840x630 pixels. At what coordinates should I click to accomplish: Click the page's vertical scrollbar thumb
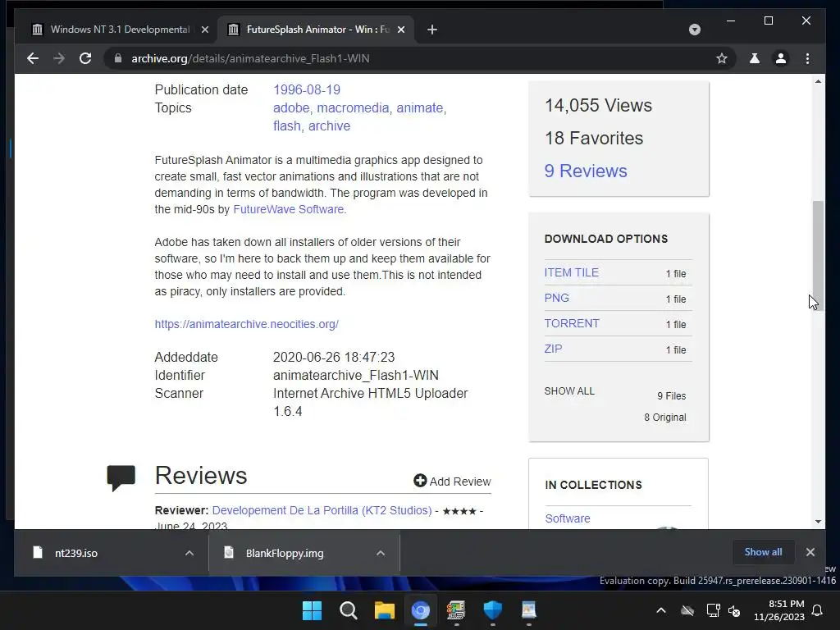point(818,254)
